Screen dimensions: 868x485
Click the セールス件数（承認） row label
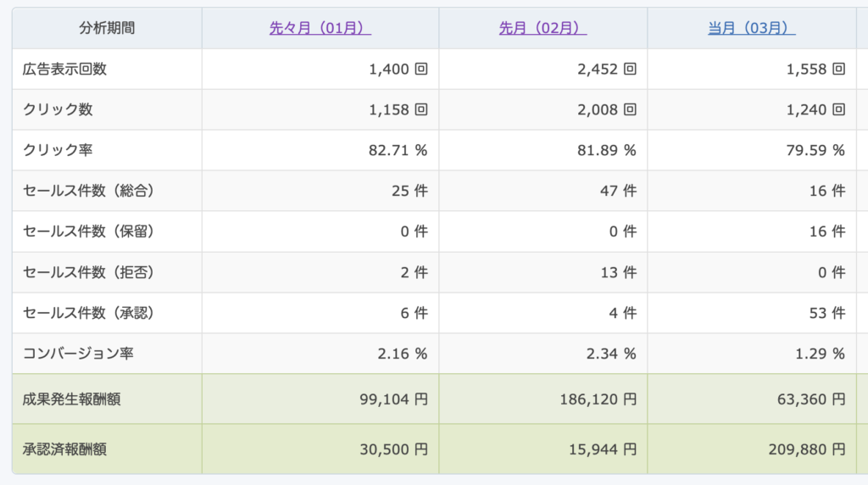click(x=88, y=313)
